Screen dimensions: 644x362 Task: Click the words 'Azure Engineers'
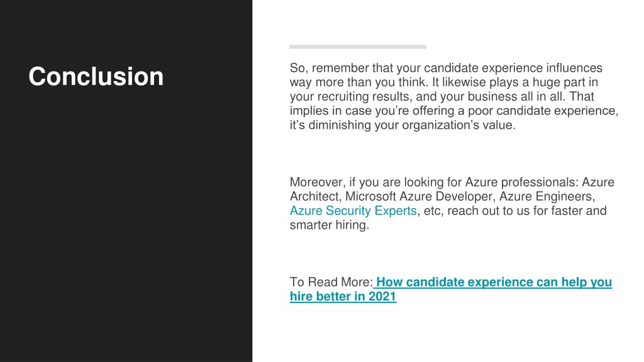545,196
